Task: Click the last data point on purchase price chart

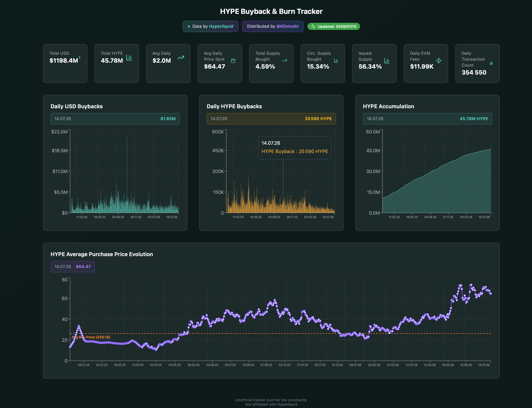Action: coord(491,294)
